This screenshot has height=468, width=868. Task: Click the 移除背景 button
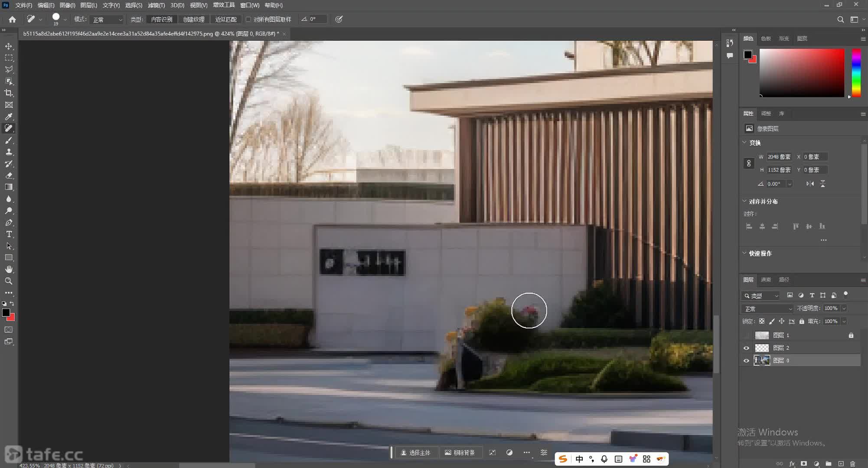pyautogui.click(x=460, y=452)
